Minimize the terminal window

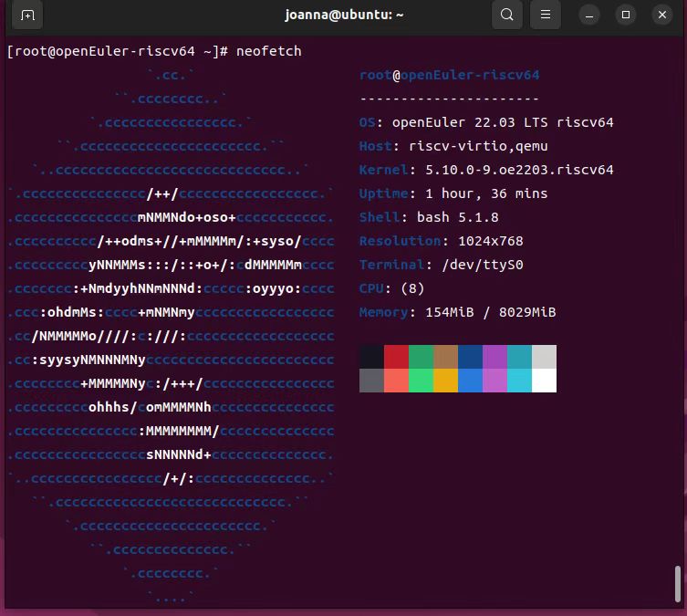click(589, 16)
